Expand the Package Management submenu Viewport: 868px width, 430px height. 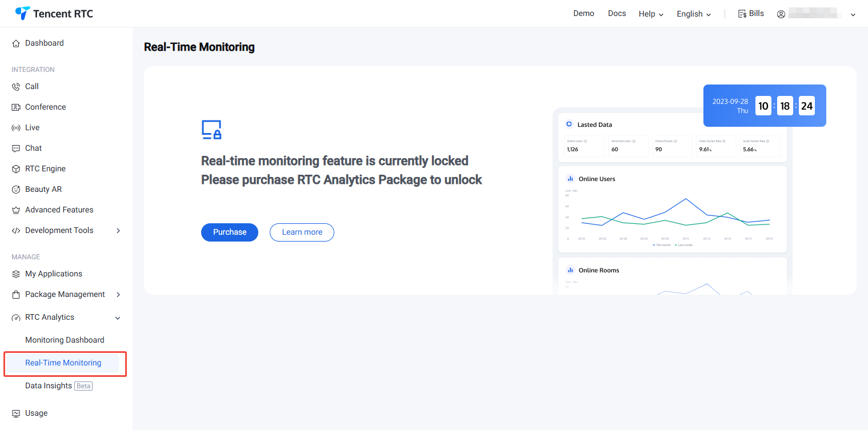tap(118, 295)
